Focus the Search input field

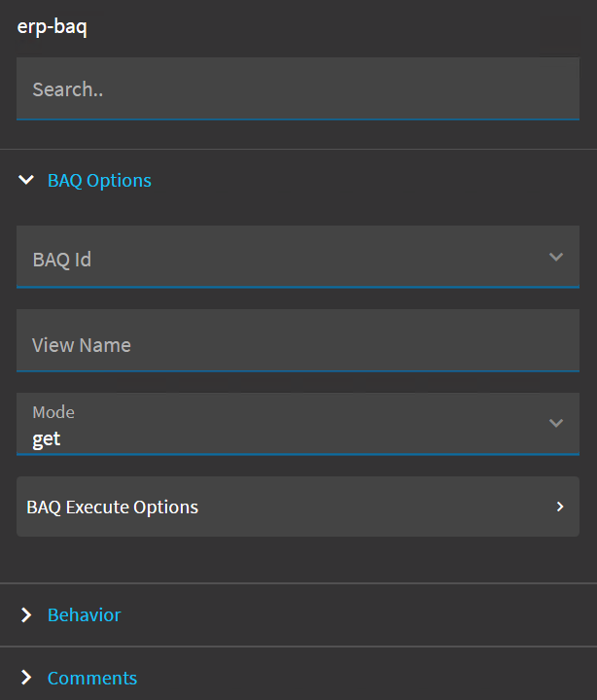click(298, 88)
